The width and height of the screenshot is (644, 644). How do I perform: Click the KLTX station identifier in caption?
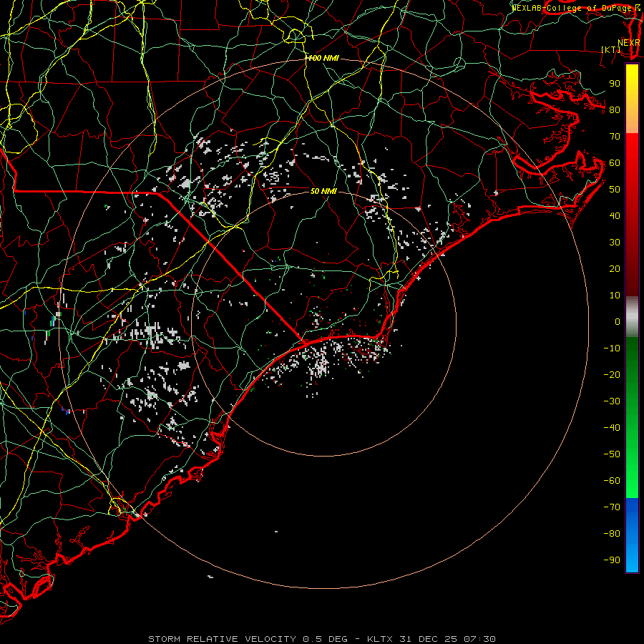[x=380, y=639]
